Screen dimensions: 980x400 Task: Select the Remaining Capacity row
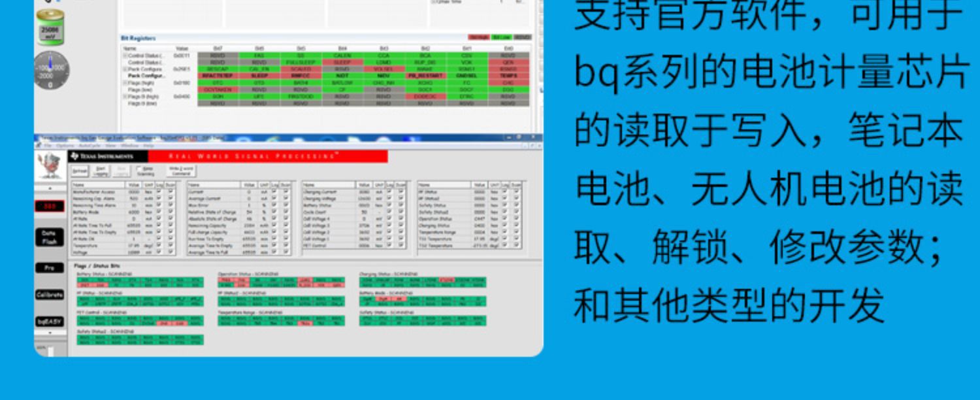pyautogui.click(x=238, y=225)
